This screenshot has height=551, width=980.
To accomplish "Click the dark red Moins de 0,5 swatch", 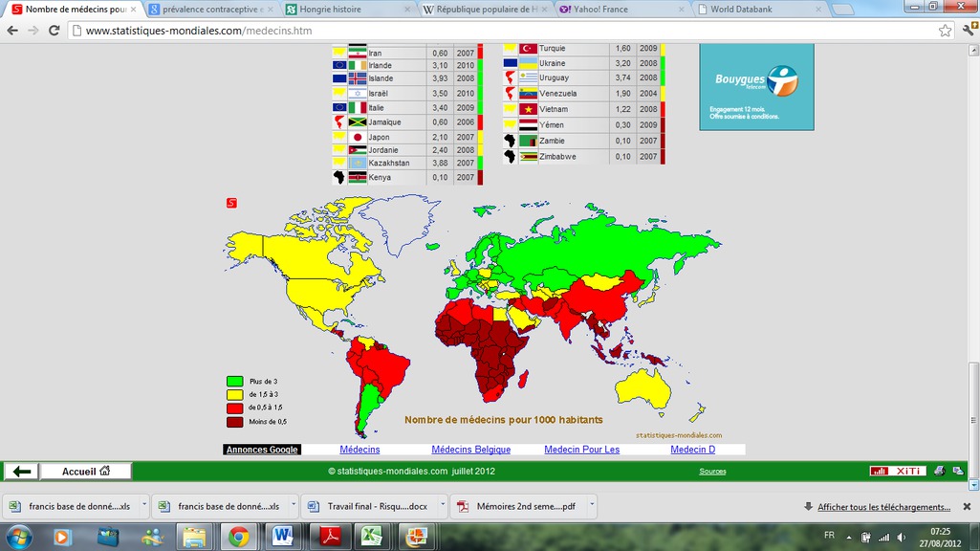I will click(234, 422).
